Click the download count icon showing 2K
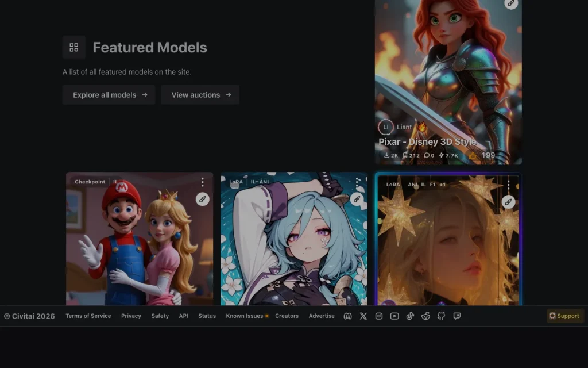This screenshot has height=368, width=588. pyautogui.click(x=386, y=155)
